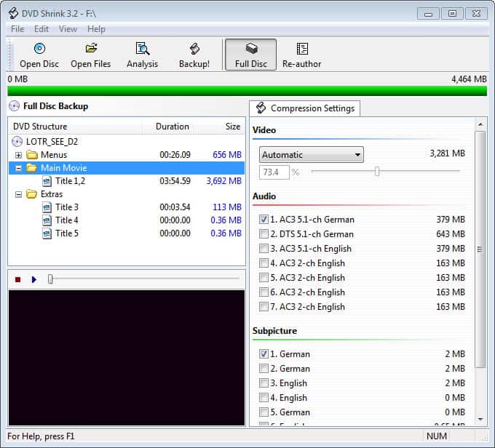The image size is (495, 448).
Task: Toggle audio 1. AC3 5.1-ch German
Action: tap(264, 219)
